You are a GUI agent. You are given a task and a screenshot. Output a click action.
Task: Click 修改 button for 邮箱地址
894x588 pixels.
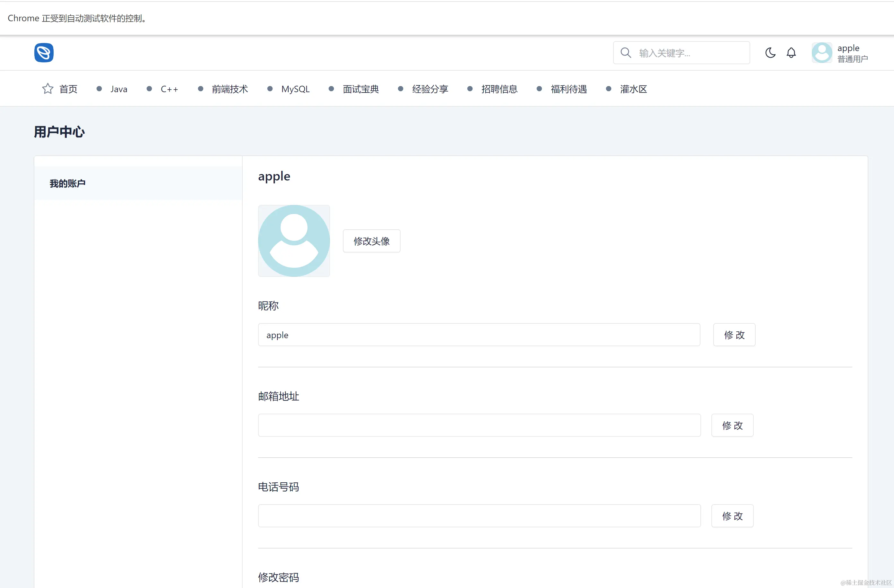[732, 425]
